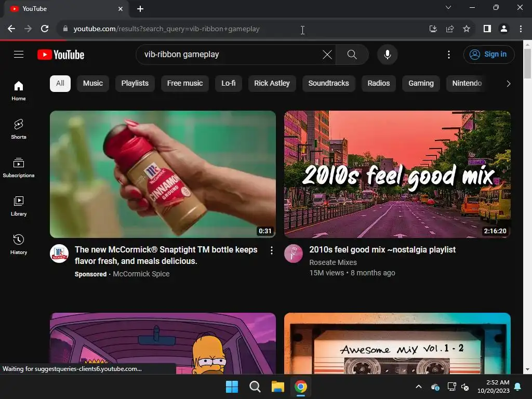The height and width of the screenshot is (399, 532).
Task: Open History in the sidebar
Action: tap(19, 244)
